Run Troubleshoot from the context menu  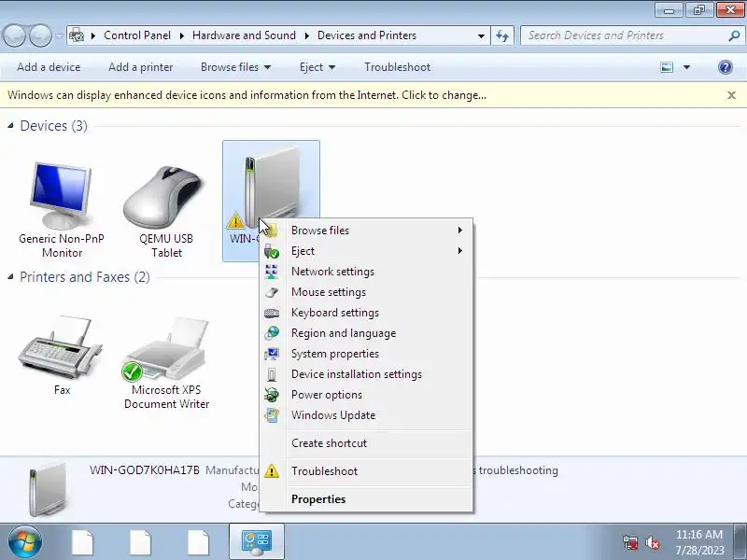[366, 471]
